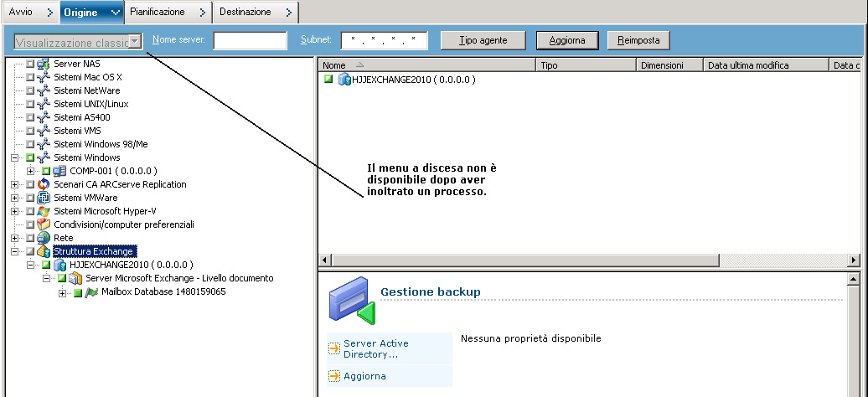
Task: Click the Tipo agente button
Action: point(482,40)
